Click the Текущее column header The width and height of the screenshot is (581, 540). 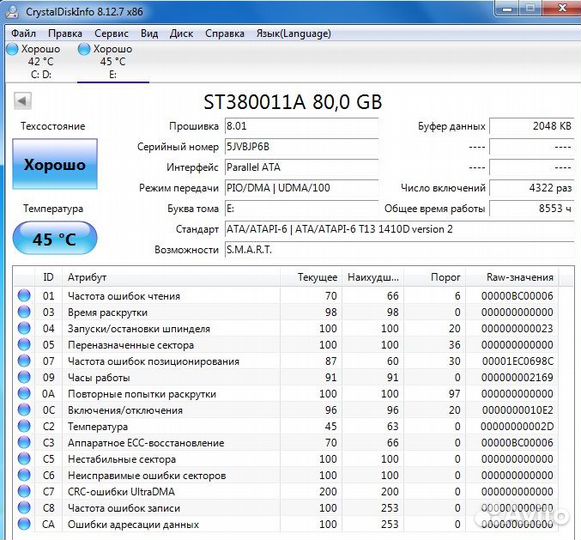coord(311,277)
